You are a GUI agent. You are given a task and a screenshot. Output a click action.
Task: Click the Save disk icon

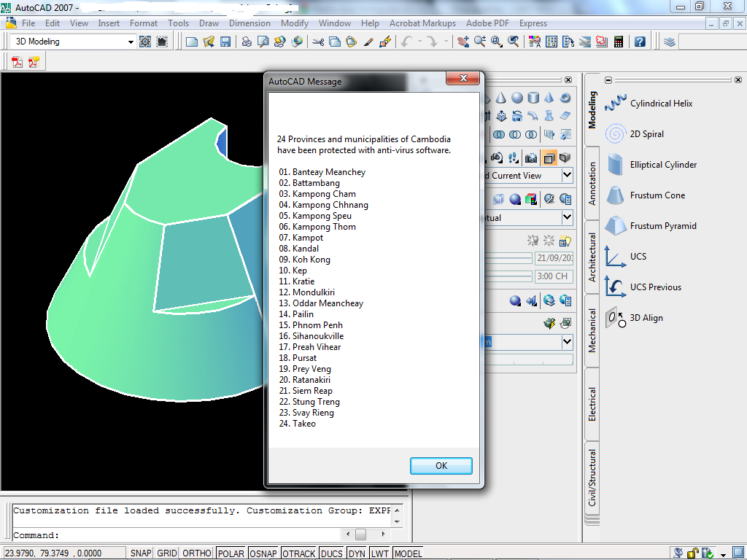(225, 42)
